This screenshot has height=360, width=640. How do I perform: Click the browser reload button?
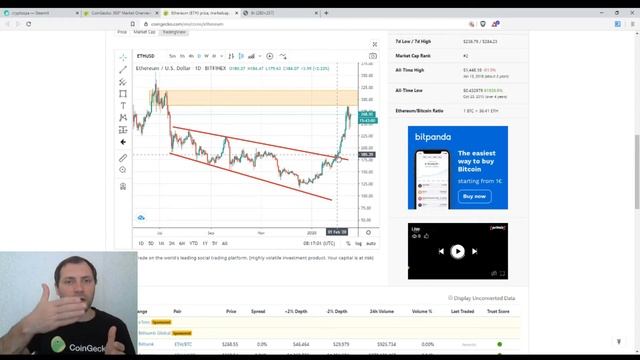point(29,24)
